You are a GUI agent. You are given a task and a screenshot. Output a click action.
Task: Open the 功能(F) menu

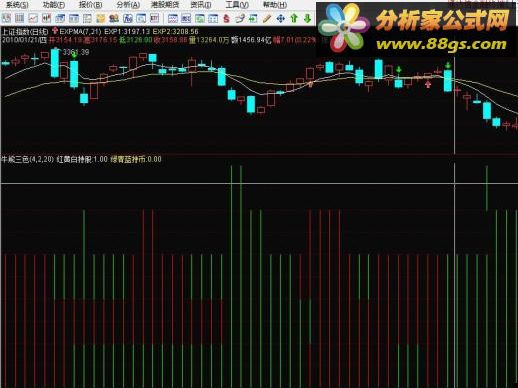[54, 5]
